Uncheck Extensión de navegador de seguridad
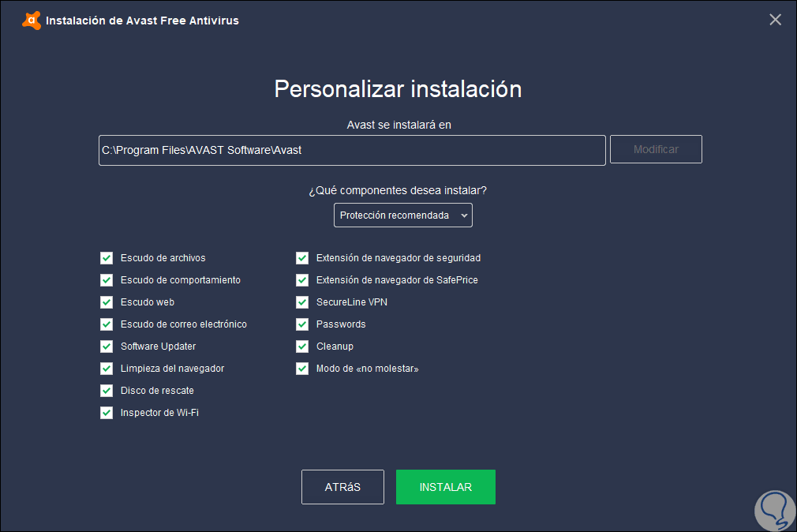 pos(302,258)
